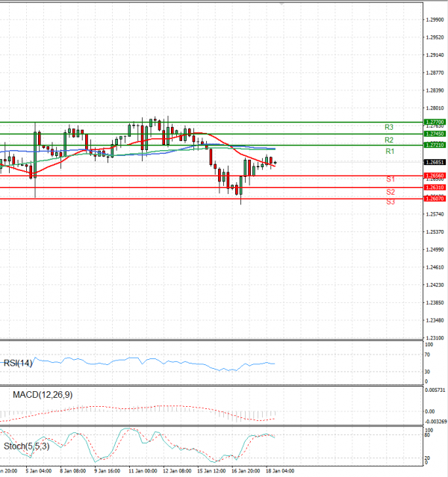Select the MACD scale value -0.003269

[435, 422]
